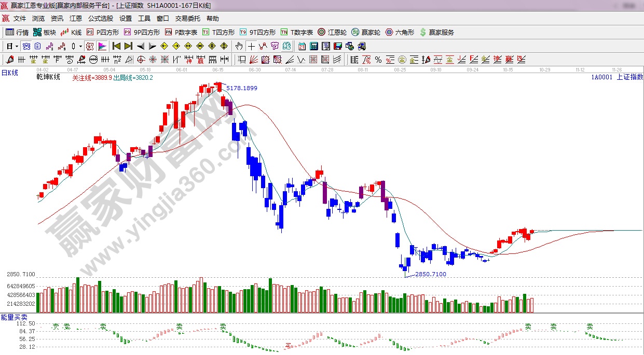Open the calculator icon in toolbar
Viewport: 644px width, 355px height.
pos(313,46)
